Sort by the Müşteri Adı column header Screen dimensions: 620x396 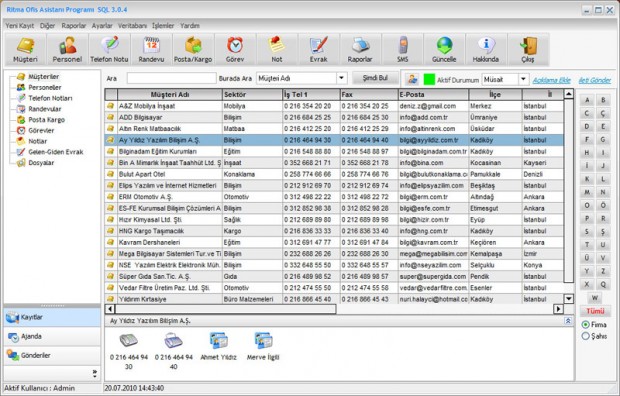point(170,95)
